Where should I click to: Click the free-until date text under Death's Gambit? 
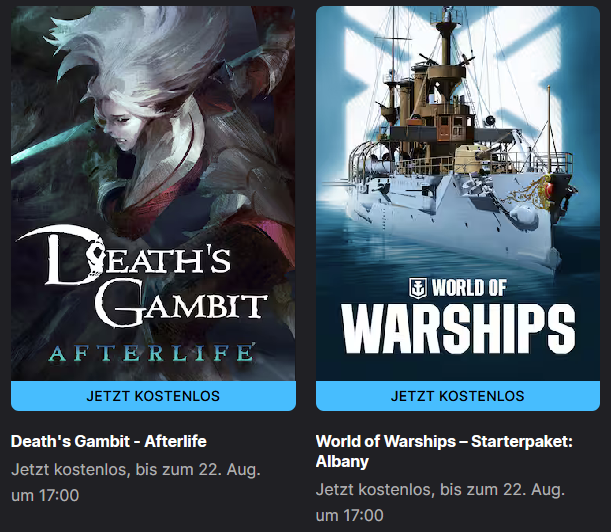[x=136, y=483]
